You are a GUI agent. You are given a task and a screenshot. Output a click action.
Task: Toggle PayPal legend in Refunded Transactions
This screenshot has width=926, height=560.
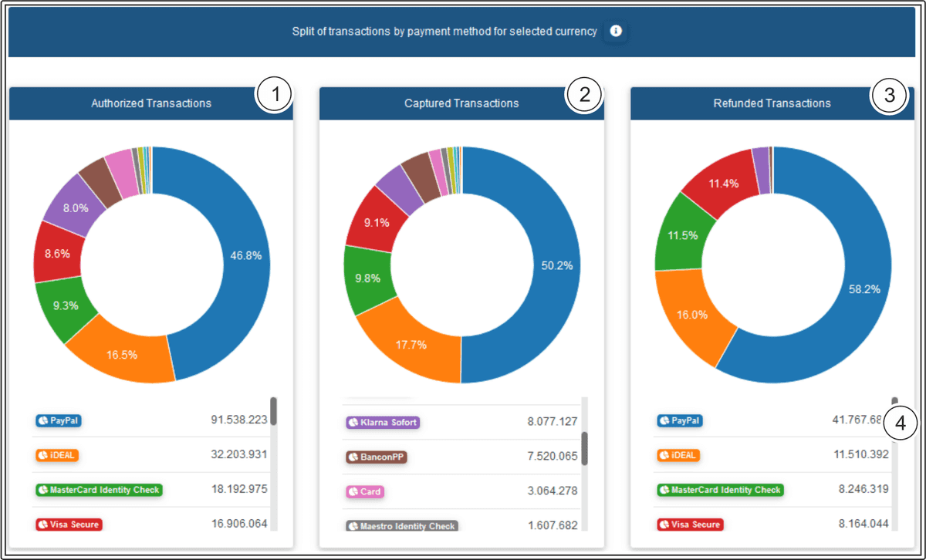click(x=680, y=421)
